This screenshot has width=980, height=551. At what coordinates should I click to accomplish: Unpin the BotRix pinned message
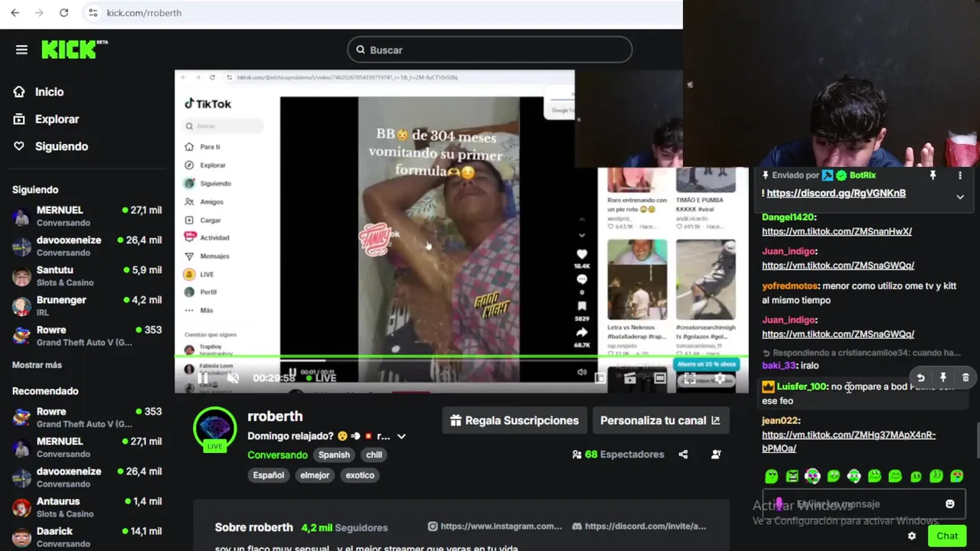pos(933,176)
